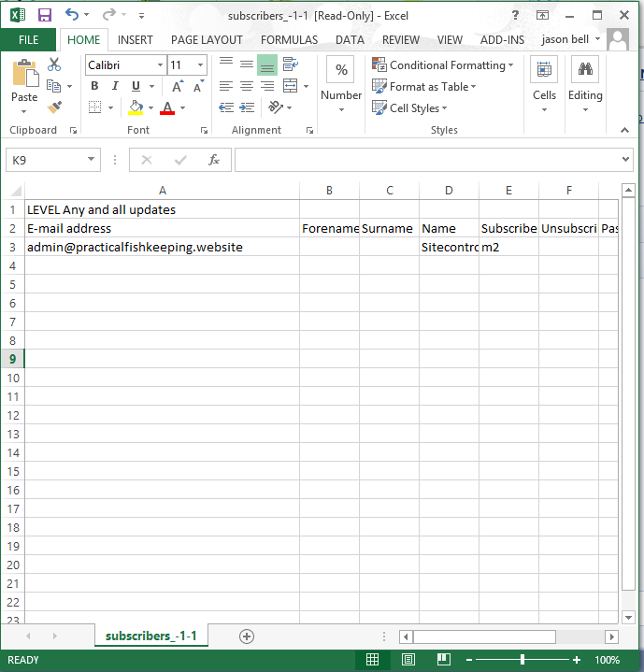Click the Cut scissors icon
Viewport: 644px width, 672px height.
click(x=54, y=64)
